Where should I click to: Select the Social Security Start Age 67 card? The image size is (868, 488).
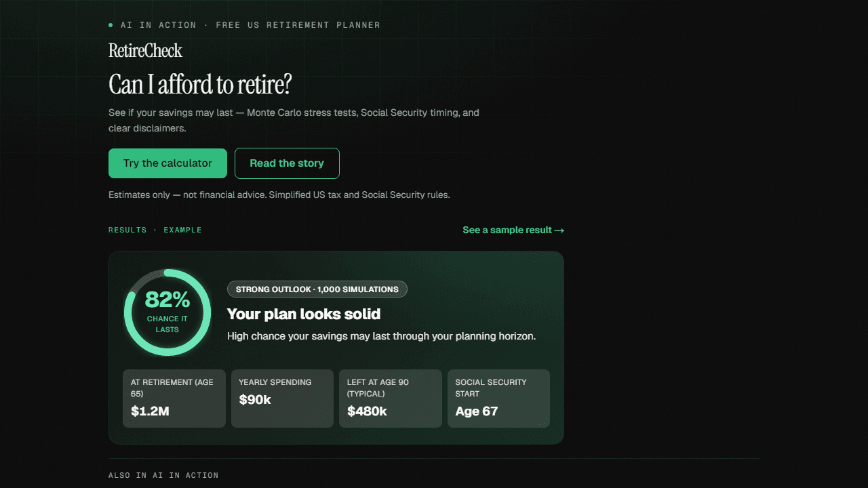coord(498,399)
